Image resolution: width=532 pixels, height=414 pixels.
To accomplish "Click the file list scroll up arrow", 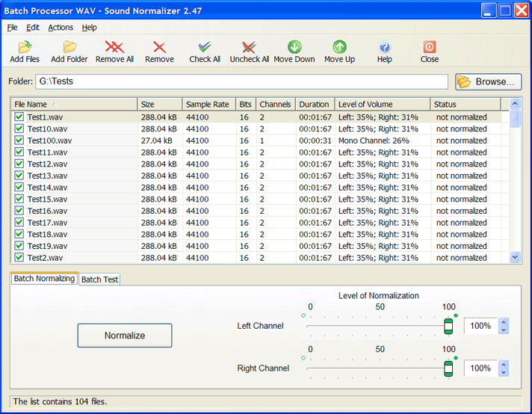I will click(515, 103).
